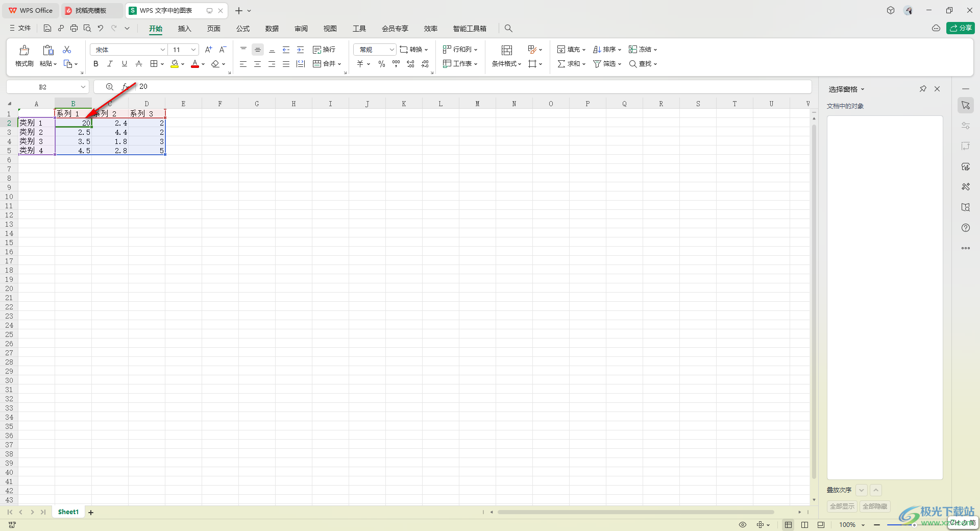Toggle middle vertical alignment
Image resolution: width=980 pixels, height=531 pixels.
[258, 50]
